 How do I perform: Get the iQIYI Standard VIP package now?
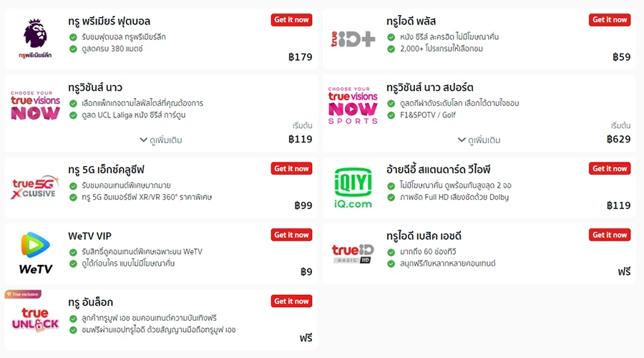pos(610,169)
